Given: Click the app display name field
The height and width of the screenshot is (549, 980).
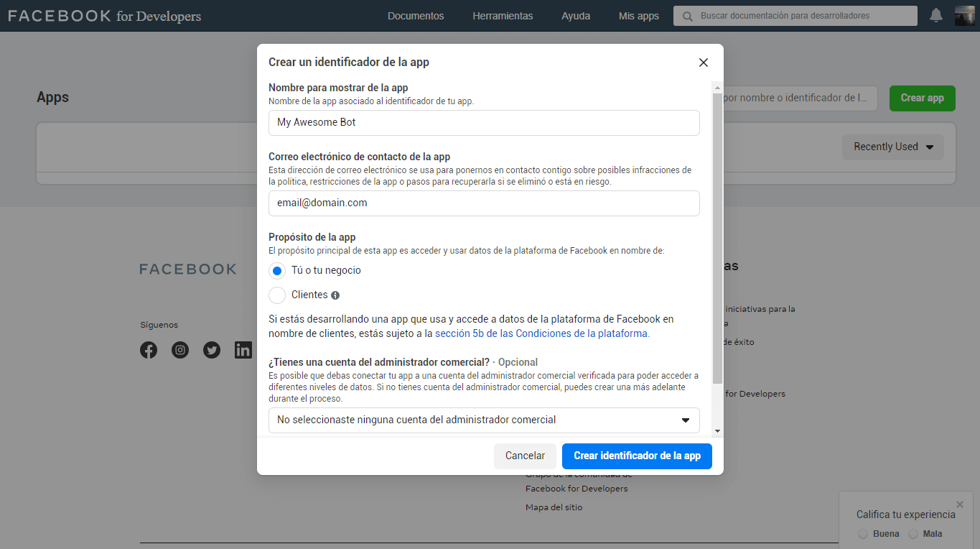Looking at the screenshot, I should [x=484, y=123].
